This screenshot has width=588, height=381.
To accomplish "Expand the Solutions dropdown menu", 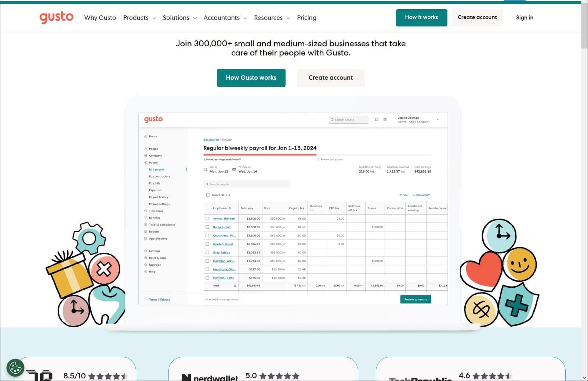I will pos(180,18).
